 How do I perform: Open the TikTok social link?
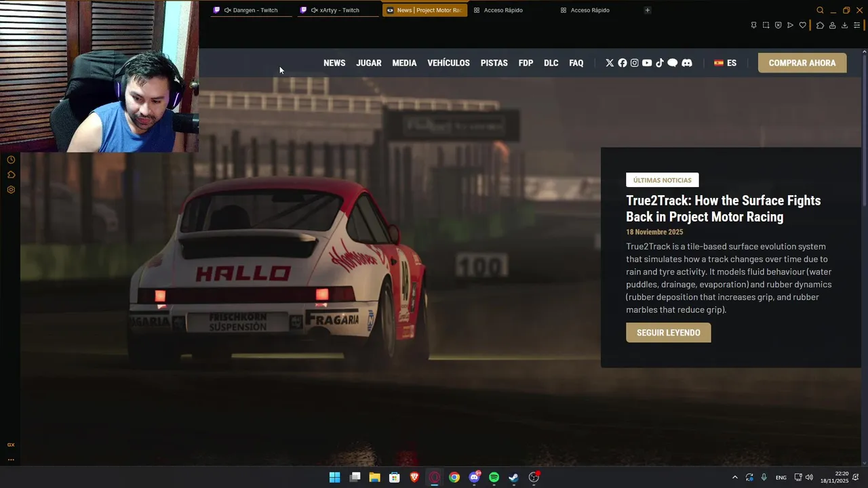coord(660,63)
